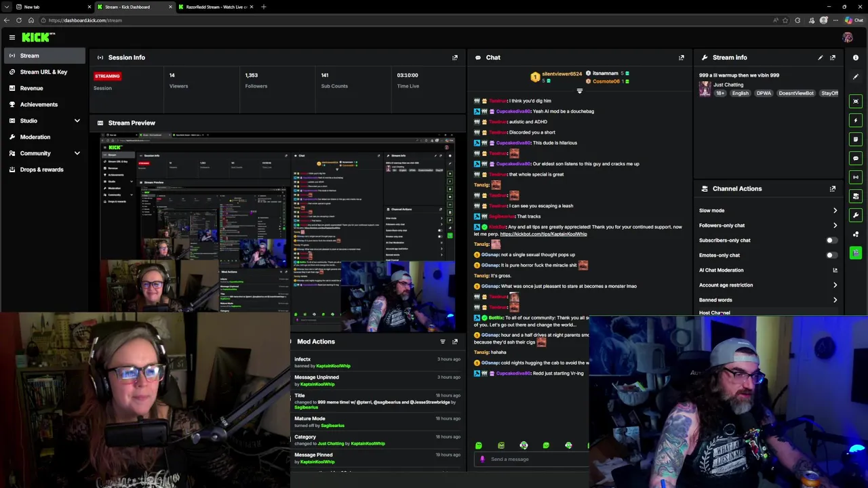Open the kickbot tips link in chat
This screenshot has width=868, height=488.
543,235
